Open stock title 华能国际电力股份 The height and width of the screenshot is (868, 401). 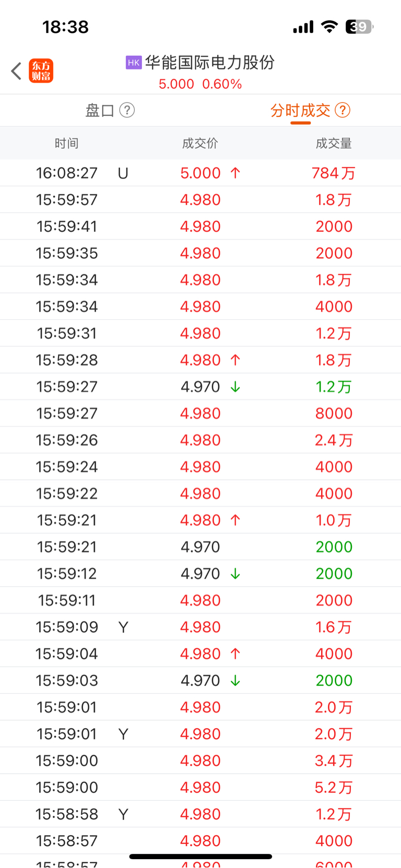pos(210,63)
